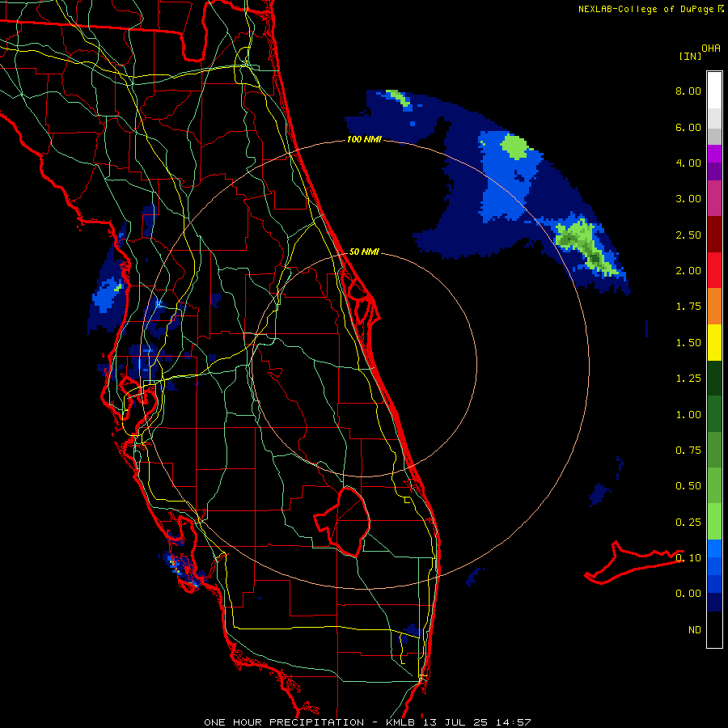This screenshot has width=728, height=728.
Task: Click the '3.00' scale label
Action: click(688, 199)
